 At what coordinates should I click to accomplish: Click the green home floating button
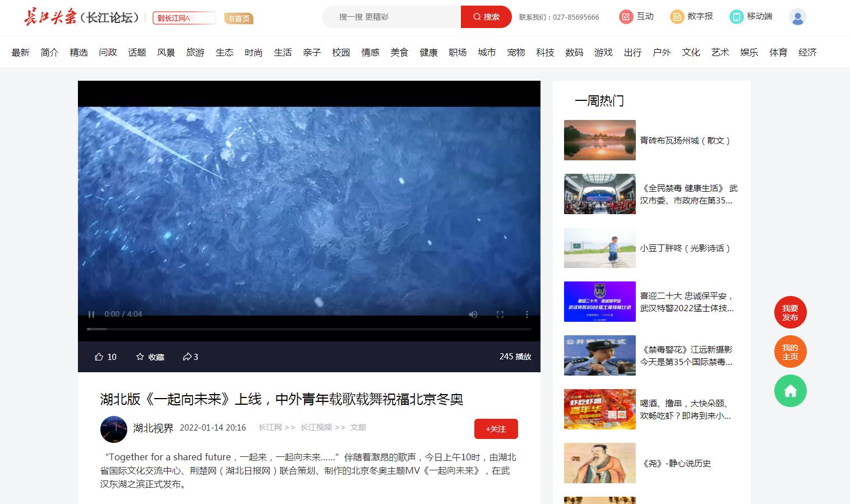tap(790, 391)
